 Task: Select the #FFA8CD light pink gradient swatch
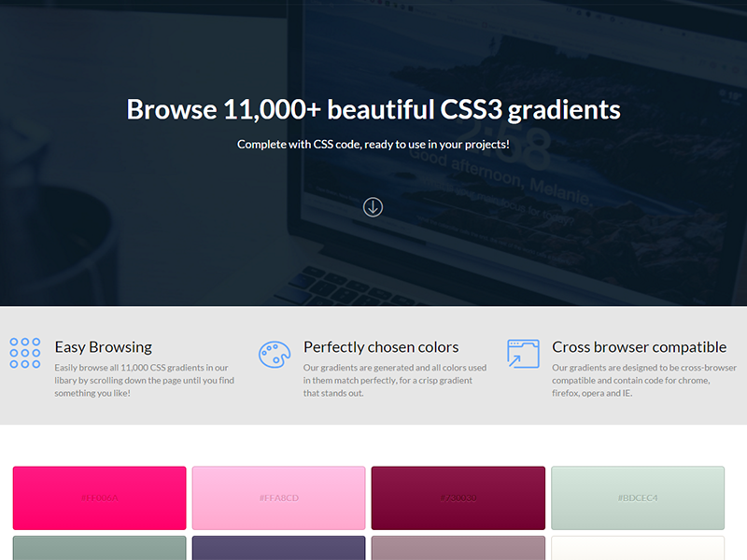pos(278,497)
